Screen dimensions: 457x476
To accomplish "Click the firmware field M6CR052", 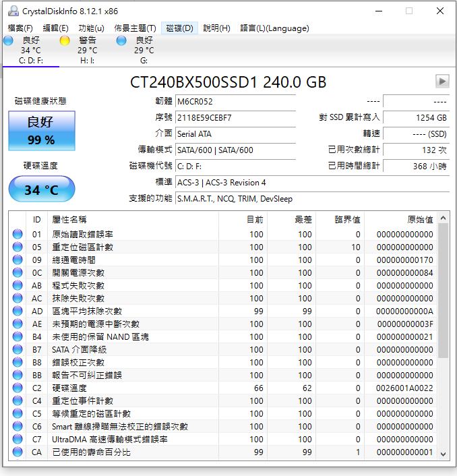I will [235, 101].
